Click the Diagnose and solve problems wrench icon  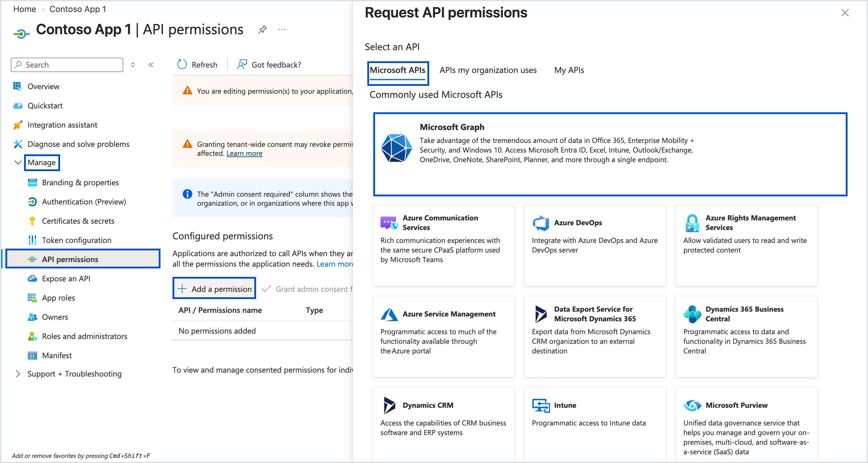coord(17,144)
